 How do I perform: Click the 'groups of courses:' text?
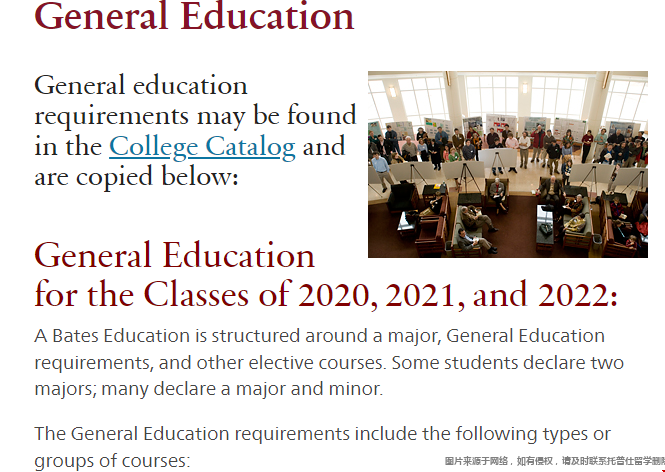tap(112, 461)
